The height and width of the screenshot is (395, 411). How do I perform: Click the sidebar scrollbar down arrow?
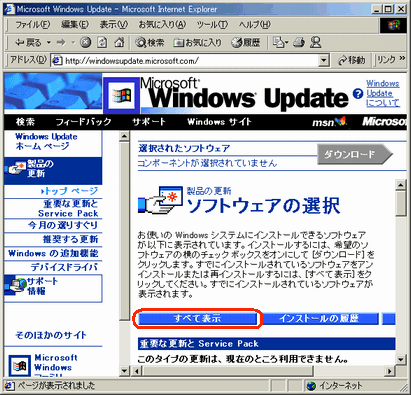124,370
